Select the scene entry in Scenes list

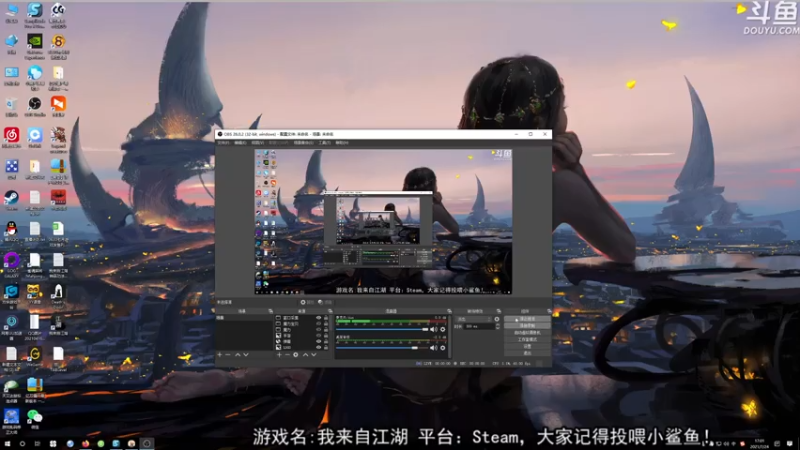(244, 318)
